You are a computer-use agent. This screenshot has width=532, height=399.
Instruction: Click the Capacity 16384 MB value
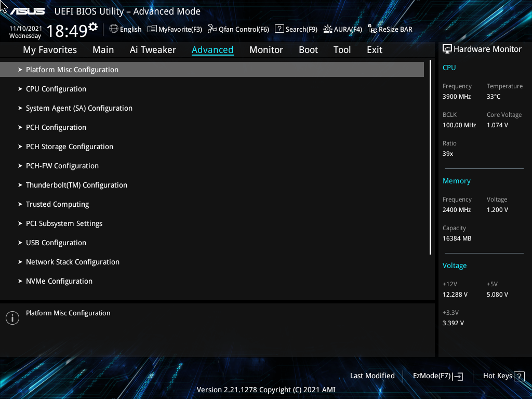pyautogui.click(x=457, y=238)
